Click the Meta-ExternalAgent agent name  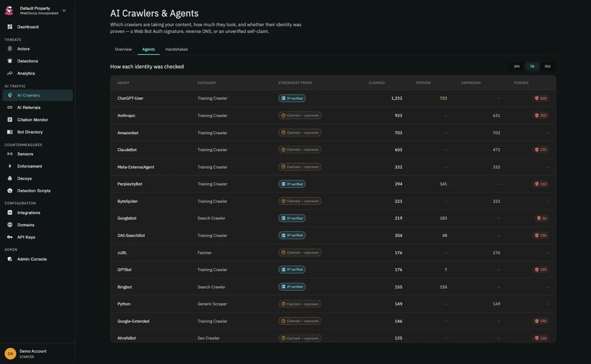point(136,167)
